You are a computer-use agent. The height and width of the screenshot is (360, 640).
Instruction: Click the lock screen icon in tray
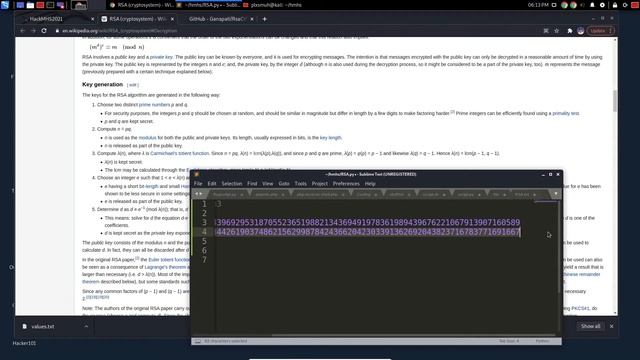tap(615, 5)
